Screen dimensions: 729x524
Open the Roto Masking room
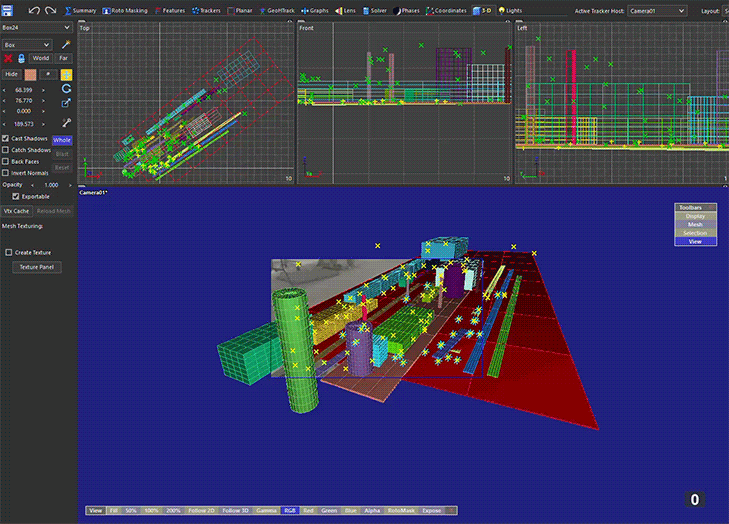125,10
